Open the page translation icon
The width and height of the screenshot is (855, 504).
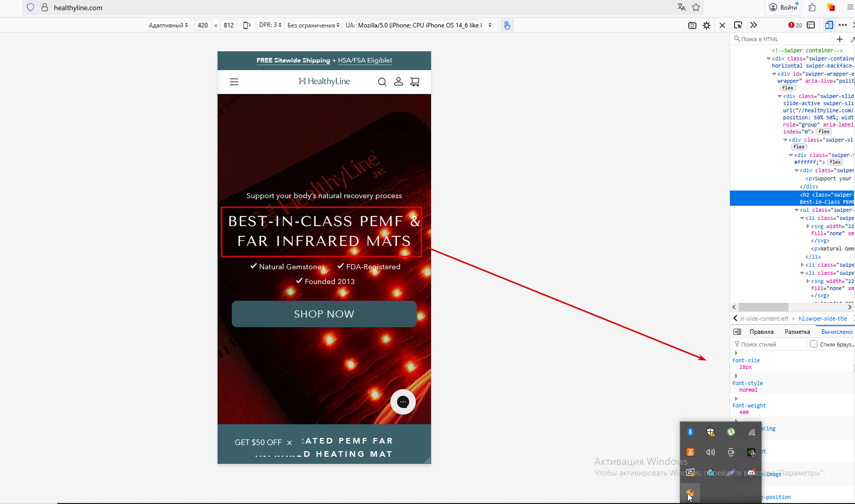pos(682,7)
